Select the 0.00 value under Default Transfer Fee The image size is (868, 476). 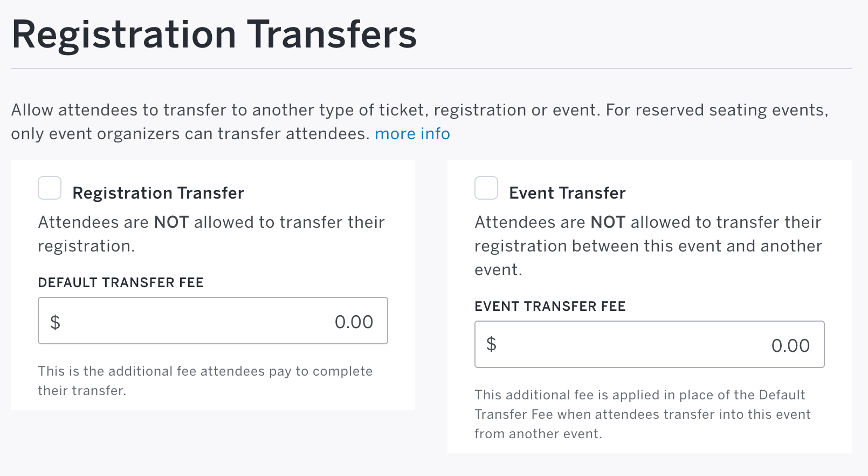[x=353, y=321]
